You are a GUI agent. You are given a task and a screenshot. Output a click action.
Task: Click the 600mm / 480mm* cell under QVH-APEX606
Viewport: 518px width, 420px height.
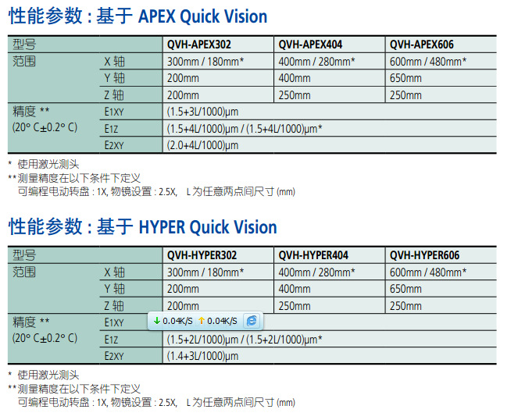click(427, 62)
